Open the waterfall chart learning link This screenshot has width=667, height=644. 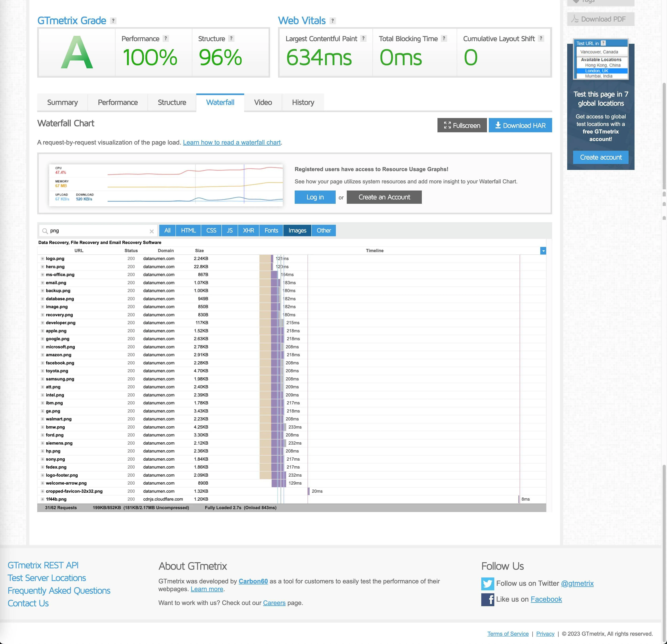(231, 142)
